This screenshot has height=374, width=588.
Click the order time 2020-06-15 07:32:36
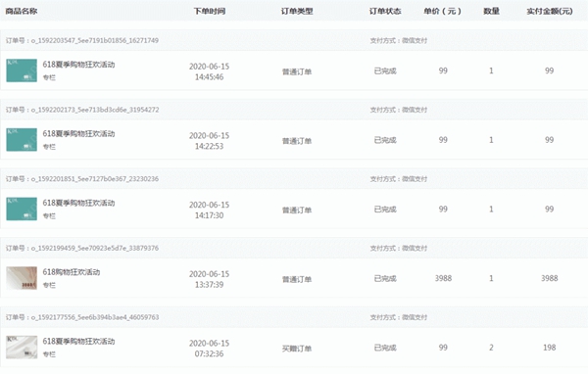pyautogui.click(x=210, y=349)
